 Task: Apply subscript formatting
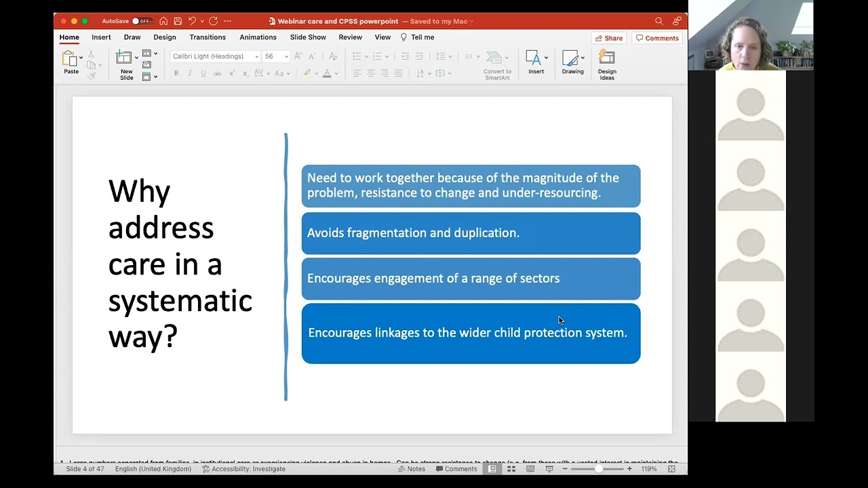click(245, 73)
